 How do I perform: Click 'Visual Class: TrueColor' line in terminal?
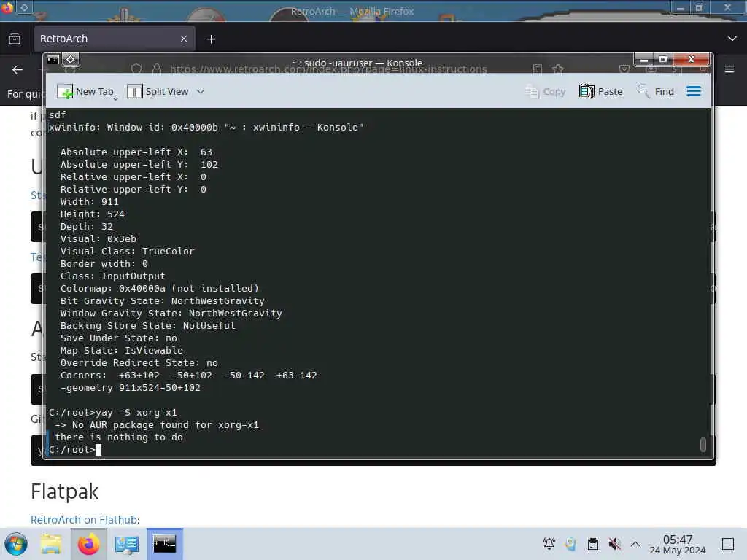[x=127, y=251]
